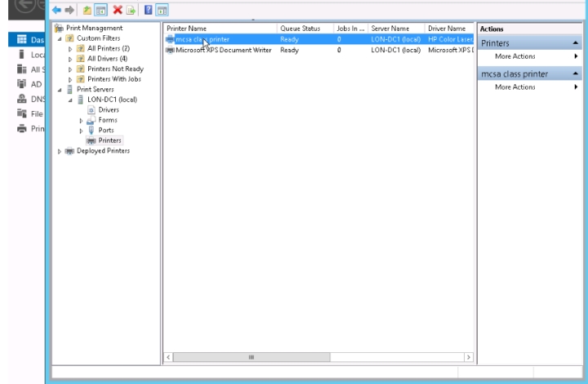Expand the All Printers (2) filter
Viewport: 588px width, 384px height.
tap(69, 48)
